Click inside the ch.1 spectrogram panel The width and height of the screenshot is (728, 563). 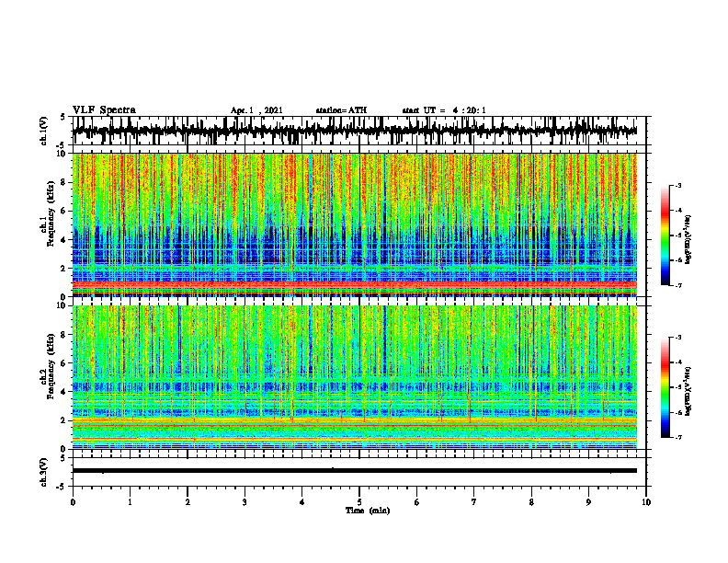click(354, 224)
